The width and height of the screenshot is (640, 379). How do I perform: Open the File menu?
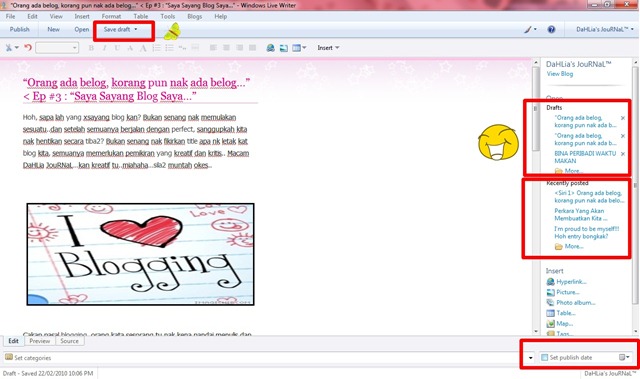point(10,16)
